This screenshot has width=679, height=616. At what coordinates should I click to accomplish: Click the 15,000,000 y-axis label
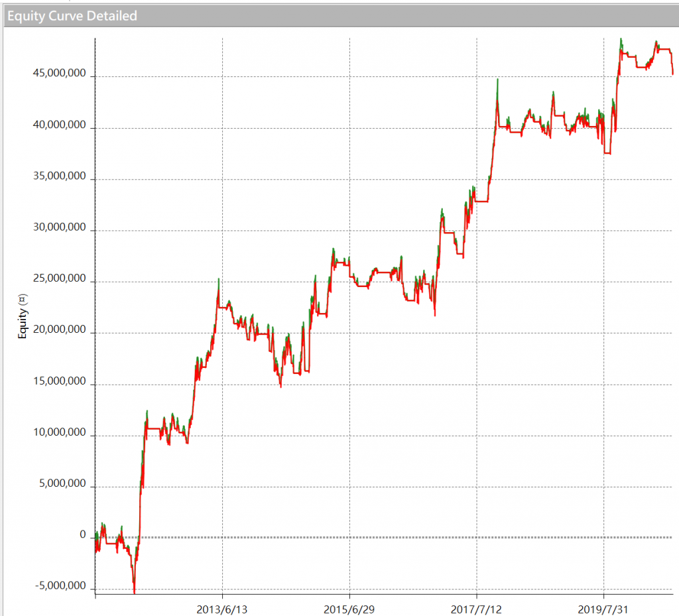pos(59,383)
